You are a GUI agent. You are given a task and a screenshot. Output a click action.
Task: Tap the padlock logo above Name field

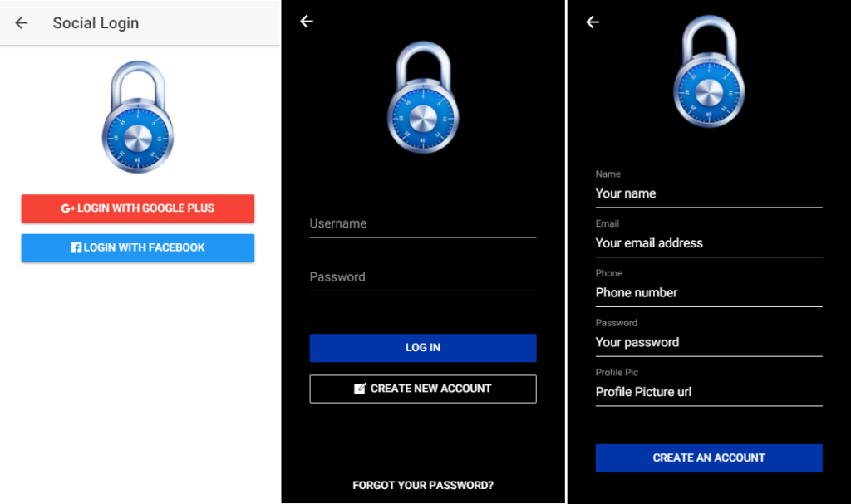(x=709, y=71)
